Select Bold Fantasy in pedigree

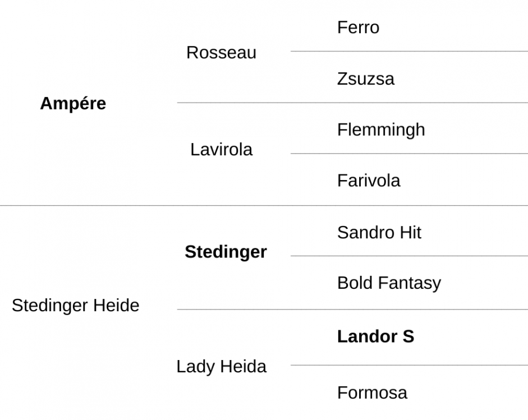click(x=389, y=283)
